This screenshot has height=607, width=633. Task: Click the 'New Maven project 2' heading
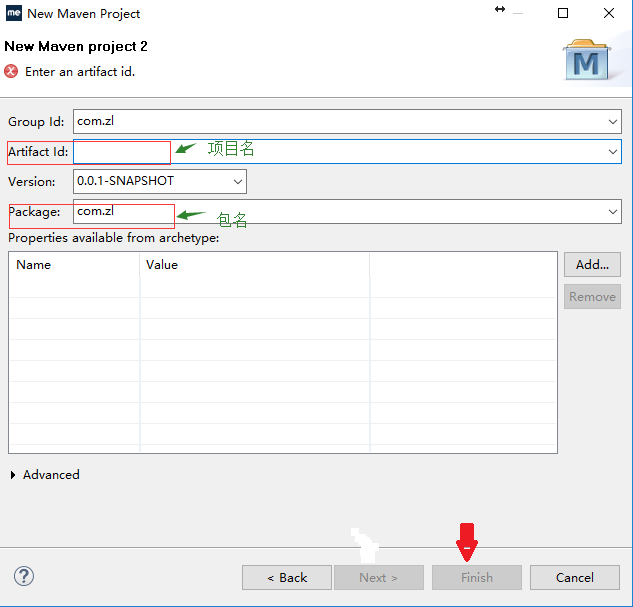pyautogui.click(x=76, y=46)
